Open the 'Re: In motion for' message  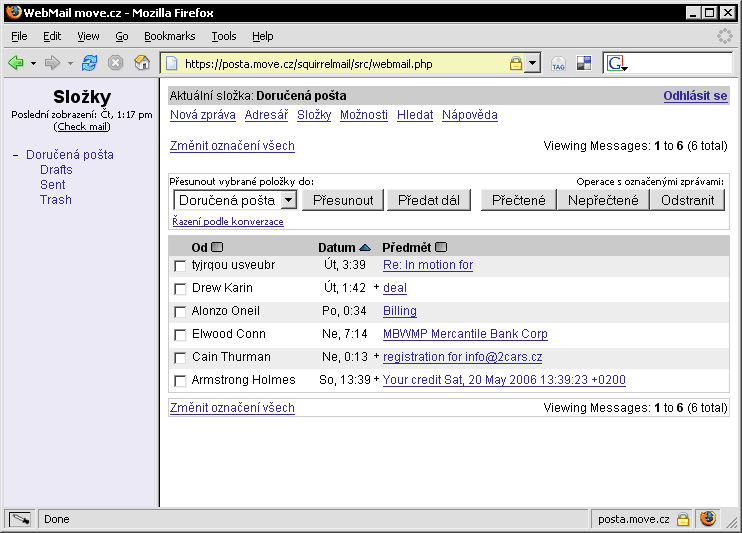(428, 265)
